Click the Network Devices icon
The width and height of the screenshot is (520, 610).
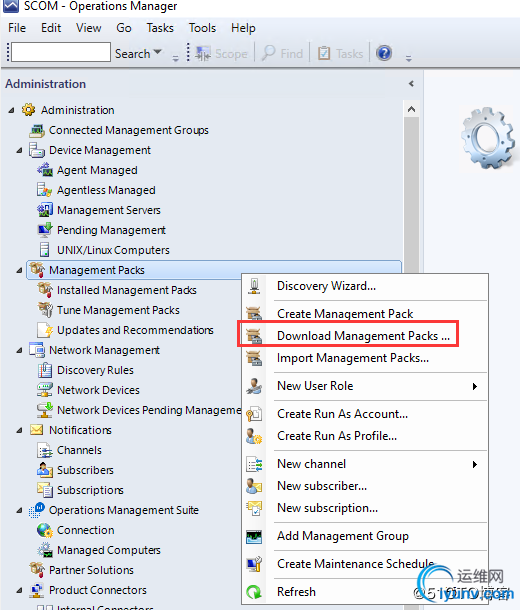(x=45, y=390)
